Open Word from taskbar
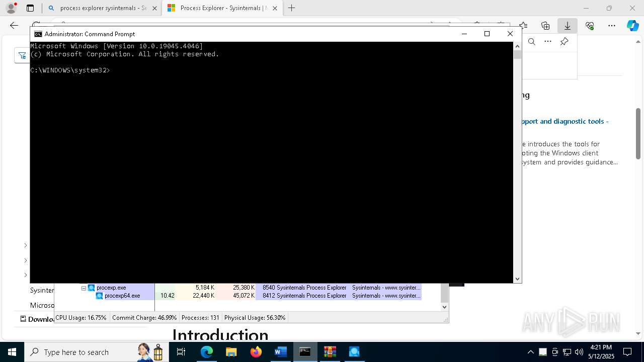This screenshot has width=644, height=362. pyautogui.click(x=280, y=352)
